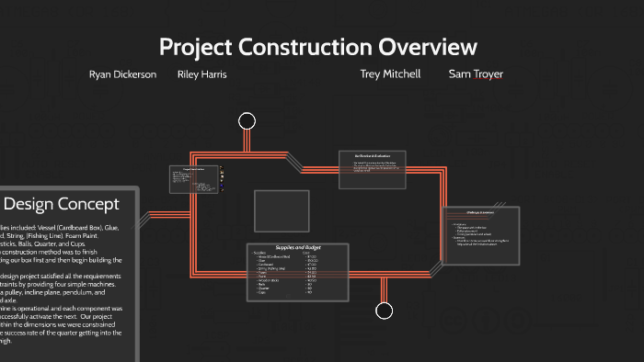Click the column of tiny image icons
Viewport: 644px width, 362px height.
click(222, 179)
